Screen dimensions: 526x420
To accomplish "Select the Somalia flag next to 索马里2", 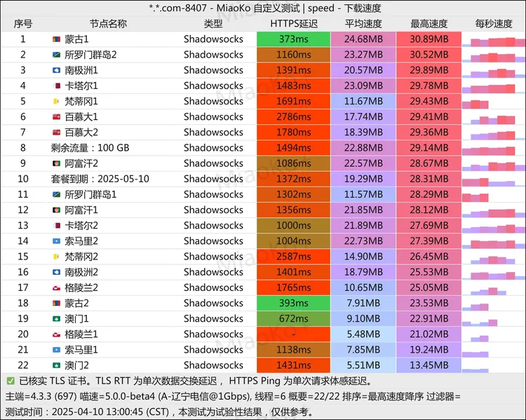I will click(x=57, y=241).
